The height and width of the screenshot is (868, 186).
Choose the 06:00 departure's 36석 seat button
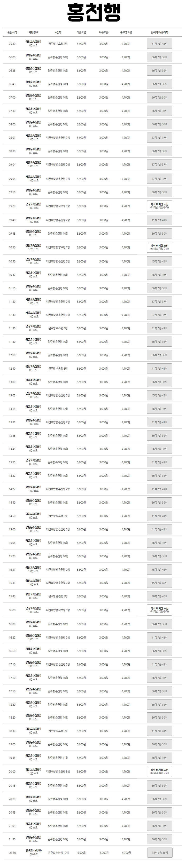[x=159, y=57]
